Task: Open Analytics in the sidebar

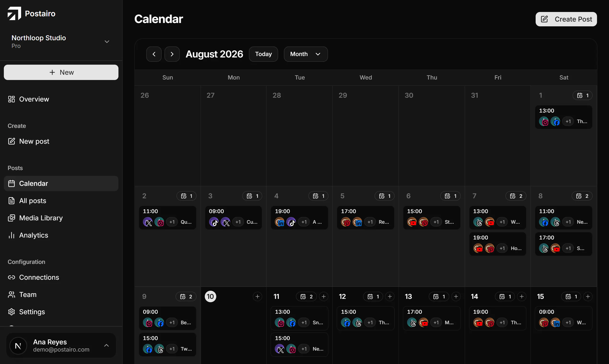Action: coord(61,235)
